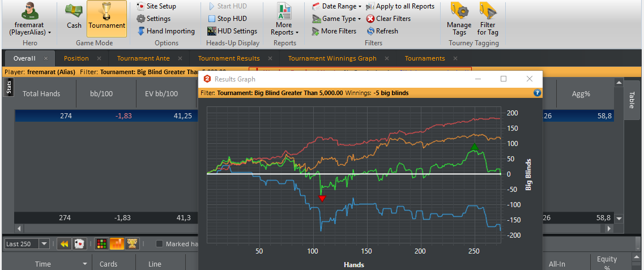Image resolution: width=644 pixels, height=270 pixels.
Task: Open Manage Tags
Action: [x=459, y=19]
